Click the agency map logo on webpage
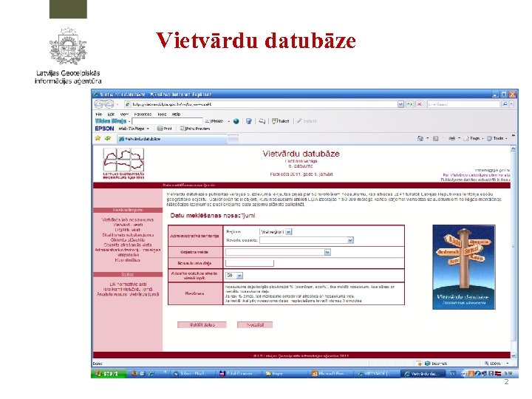532x399 pixels. tap(123, 163)
